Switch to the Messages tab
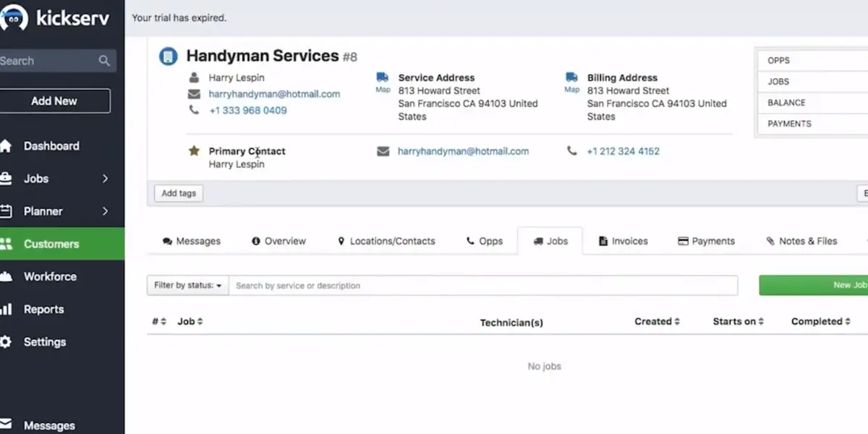The width and height of the screenshot is (868, 434). pos(192,241)
